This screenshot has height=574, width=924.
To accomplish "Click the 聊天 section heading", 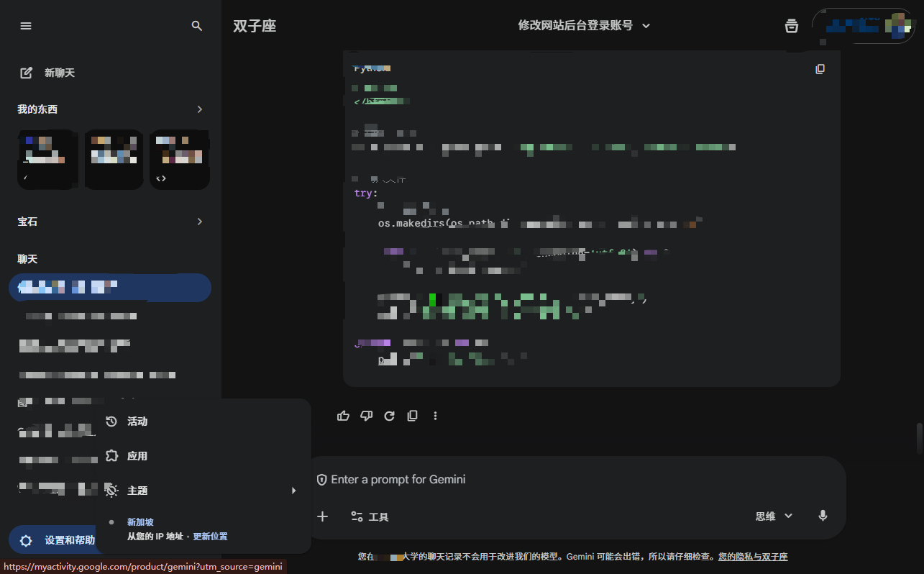I will click(27, 259).
